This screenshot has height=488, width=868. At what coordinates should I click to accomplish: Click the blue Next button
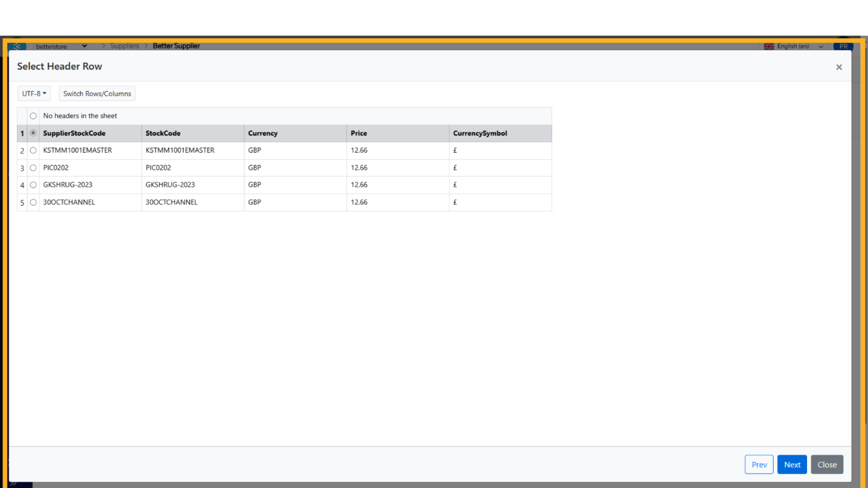tap(792, 465)
